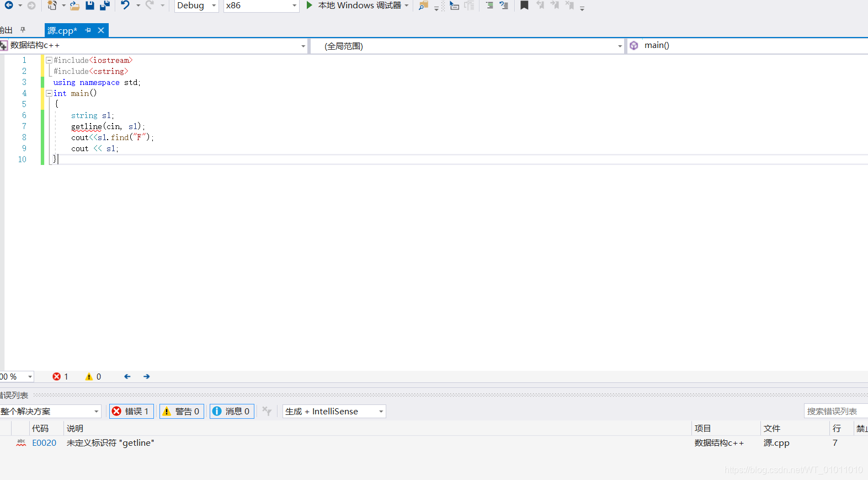Image resolution: width=868 pixels, height=480 pixels.
Task: Open file using the folder icon
Action: tap(74, 6)
